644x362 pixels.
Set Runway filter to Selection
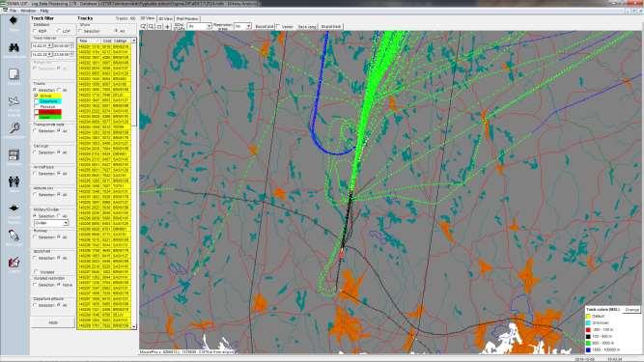tap(36, 237)
